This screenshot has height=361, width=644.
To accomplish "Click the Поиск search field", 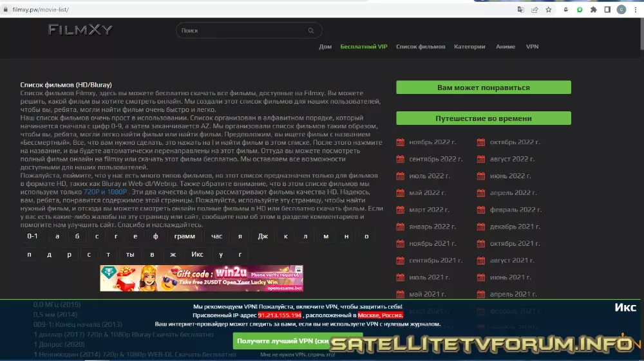I will [249, 30].
